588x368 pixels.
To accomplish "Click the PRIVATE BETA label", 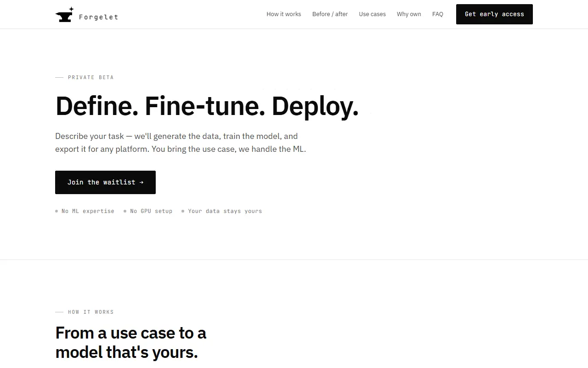I will 90,77.
